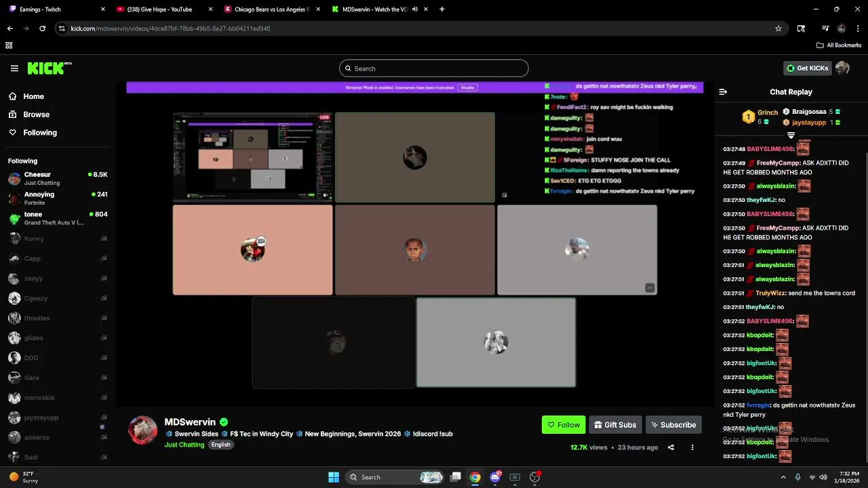
Task: Open offline channel zaayy
Action: [58, 279]
